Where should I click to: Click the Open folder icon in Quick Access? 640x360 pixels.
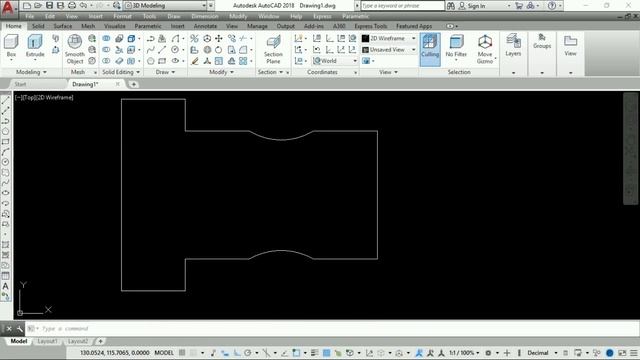pos(38,5)
